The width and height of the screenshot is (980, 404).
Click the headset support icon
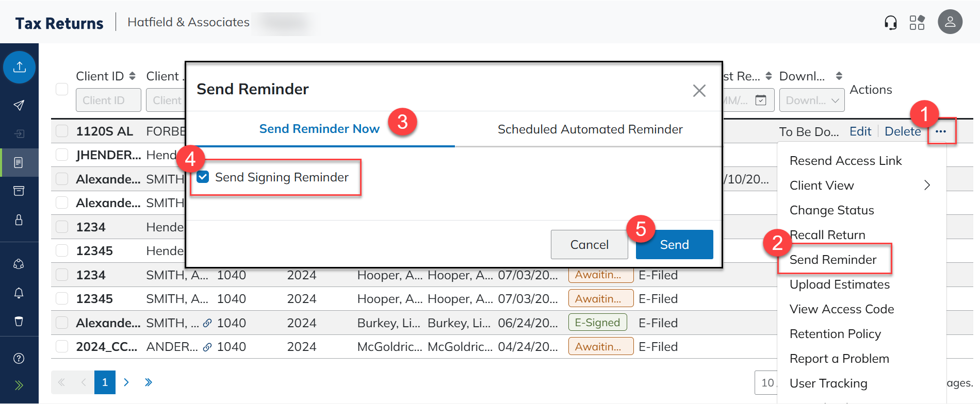[x=890, y=23]
